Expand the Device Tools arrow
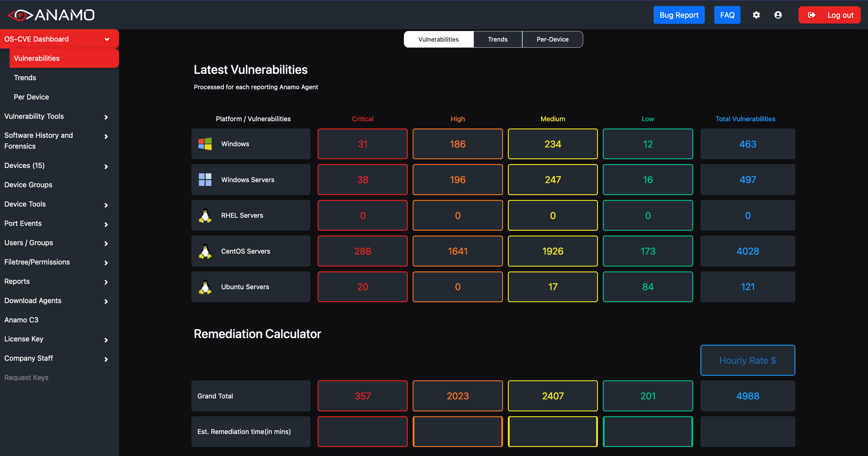The image size is (868, 456). click(106, 205)
